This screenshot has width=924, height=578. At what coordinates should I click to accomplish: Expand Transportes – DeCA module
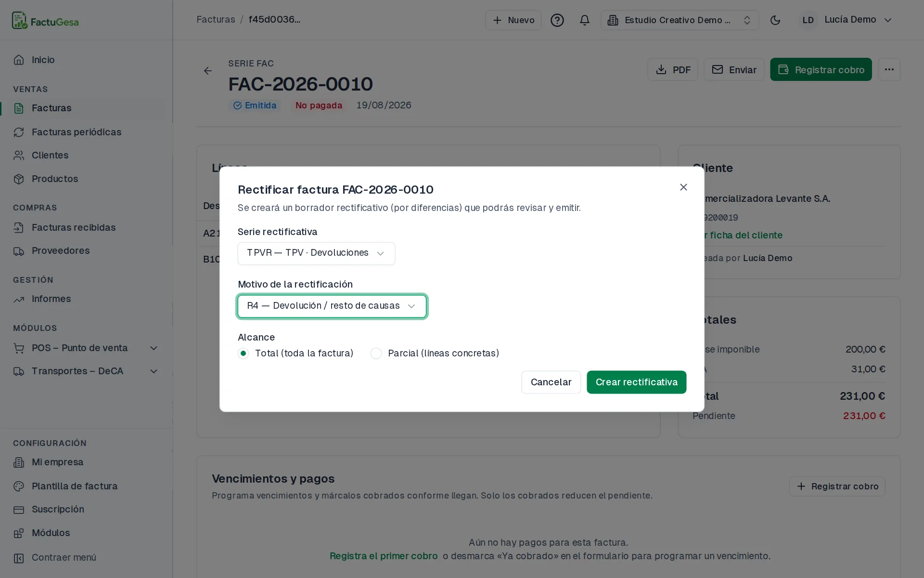[x=86, y=371]
